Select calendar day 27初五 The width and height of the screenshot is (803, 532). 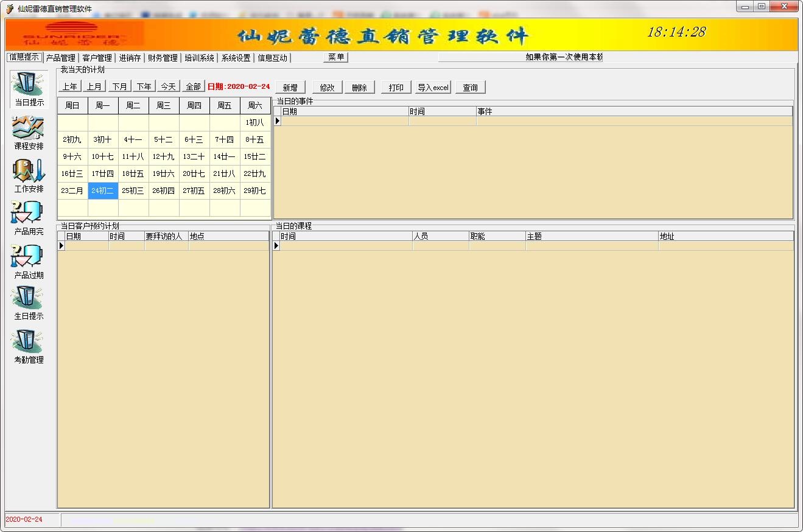click(194, 191)
